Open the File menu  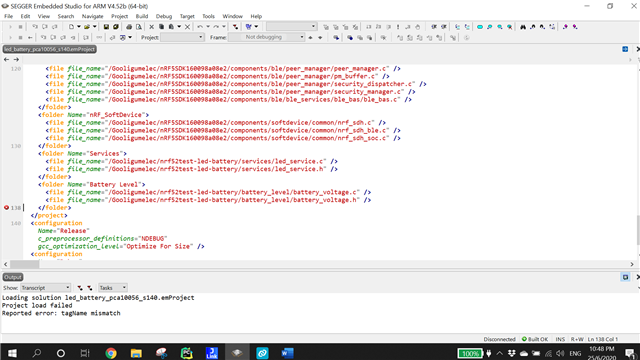coord(9,16)
